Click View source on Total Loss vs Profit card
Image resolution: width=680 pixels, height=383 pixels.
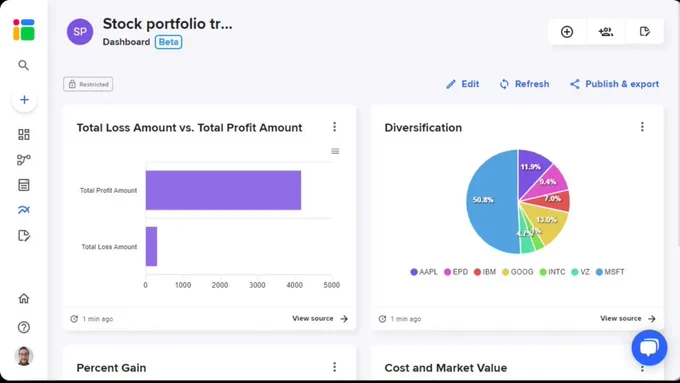[x=320, y=318]
